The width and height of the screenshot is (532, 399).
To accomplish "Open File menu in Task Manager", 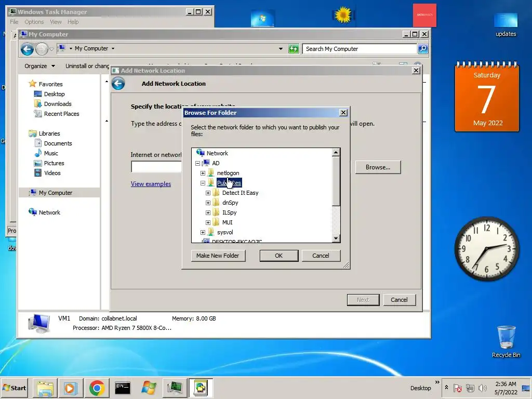I will [x=14, y=22].
